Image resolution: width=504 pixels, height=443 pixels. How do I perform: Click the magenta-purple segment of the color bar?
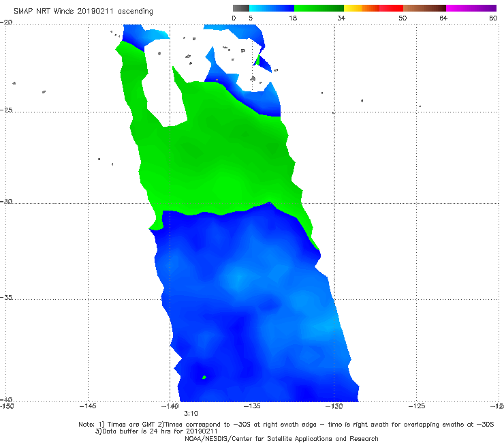(471, 8)
